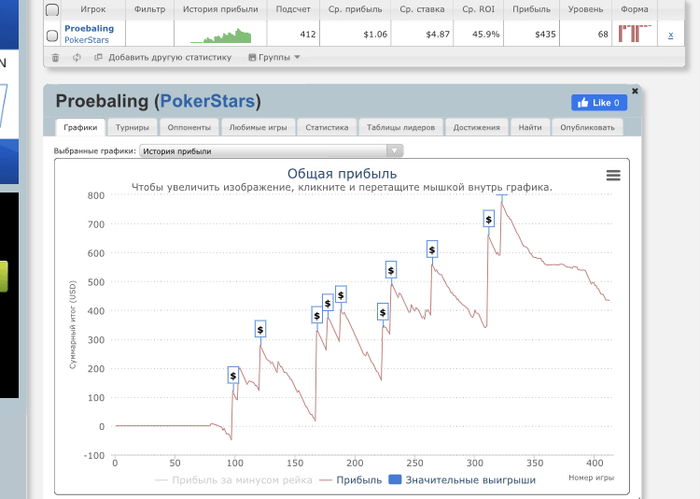Click the '45.9%' ROI cell
This screenshot has height=499, width=700.
(x=479, y=34)
